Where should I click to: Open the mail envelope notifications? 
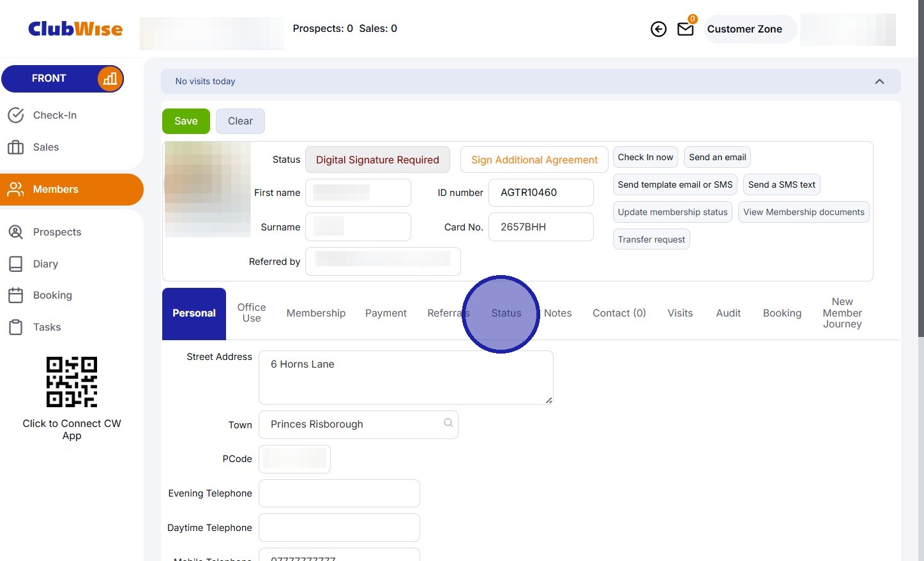[x=685, y=29]
